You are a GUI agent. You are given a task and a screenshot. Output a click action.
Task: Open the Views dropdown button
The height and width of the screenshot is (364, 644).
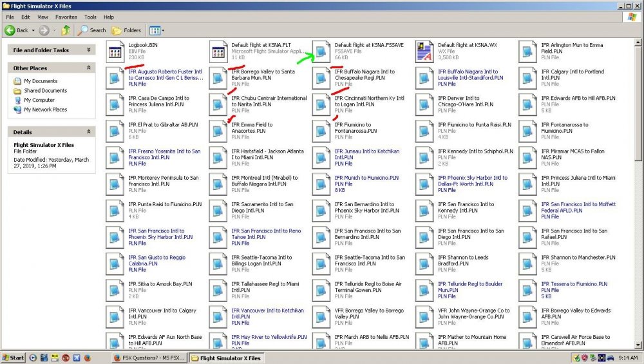(x=157, y=30)
